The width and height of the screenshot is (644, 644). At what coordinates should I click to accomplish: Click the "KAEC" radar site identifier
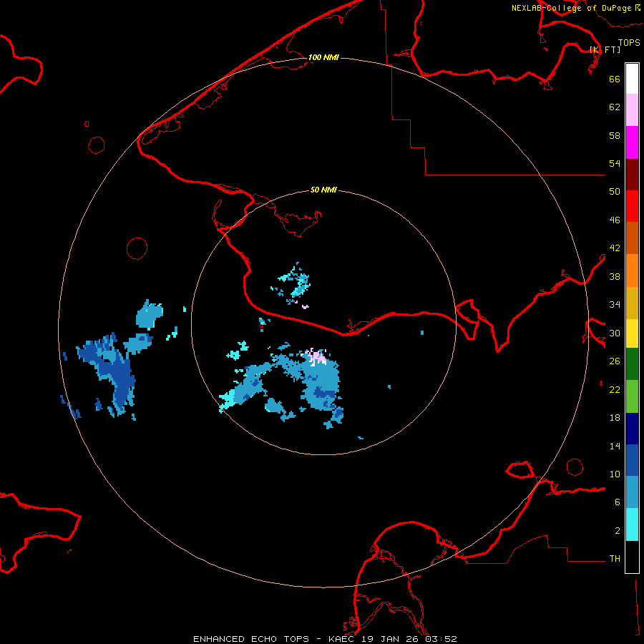click(x=342, y=639)
